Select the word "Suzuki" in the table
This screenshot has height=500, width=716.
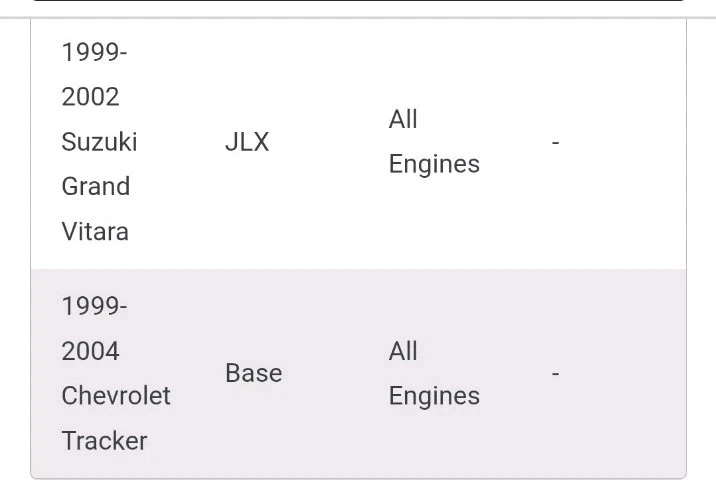[x=99, y=142]
